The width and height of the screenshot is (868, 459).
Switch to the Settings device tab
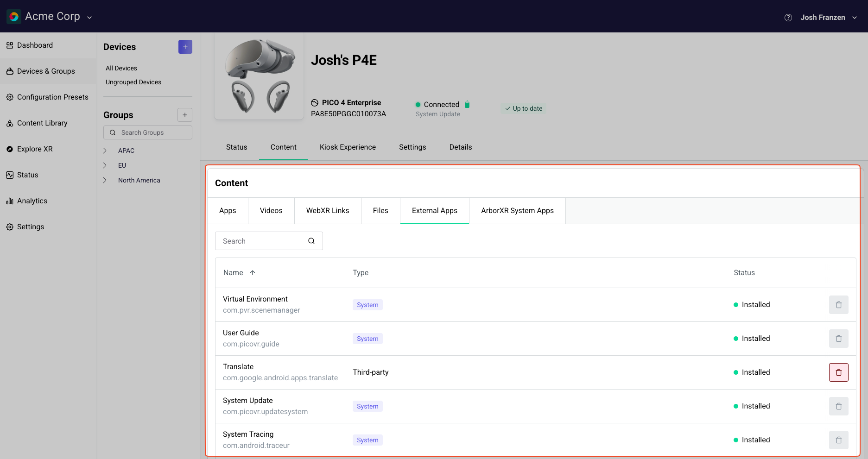pos(412,147)
